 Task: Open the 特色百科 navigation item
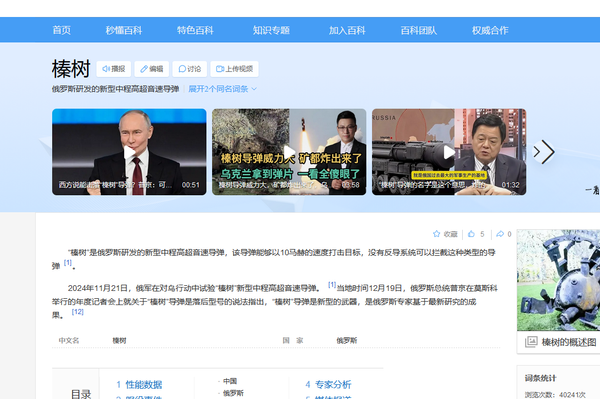click(x=195, y=30)
